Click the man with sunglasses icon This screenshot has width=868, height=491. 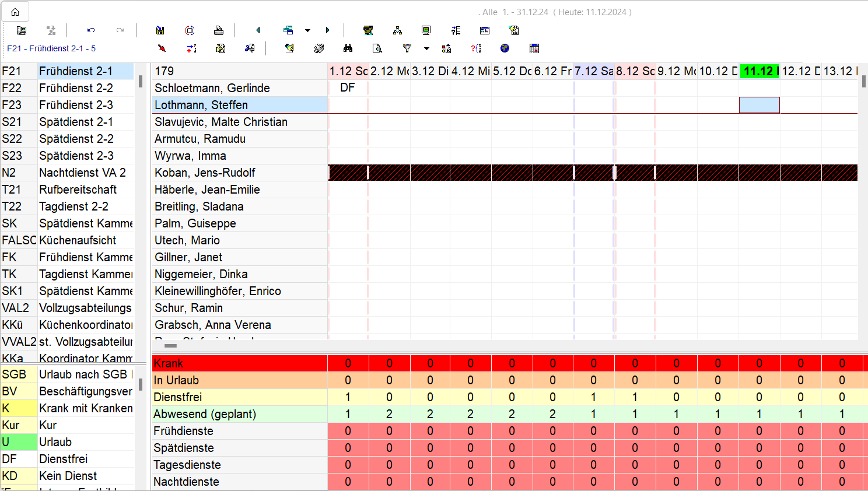click(368, 30)
